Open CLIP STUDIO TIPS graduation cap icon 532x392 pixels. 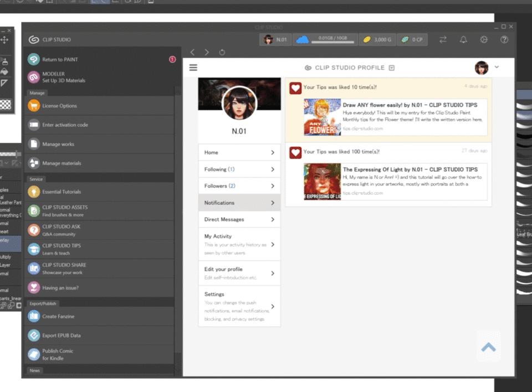34,249
